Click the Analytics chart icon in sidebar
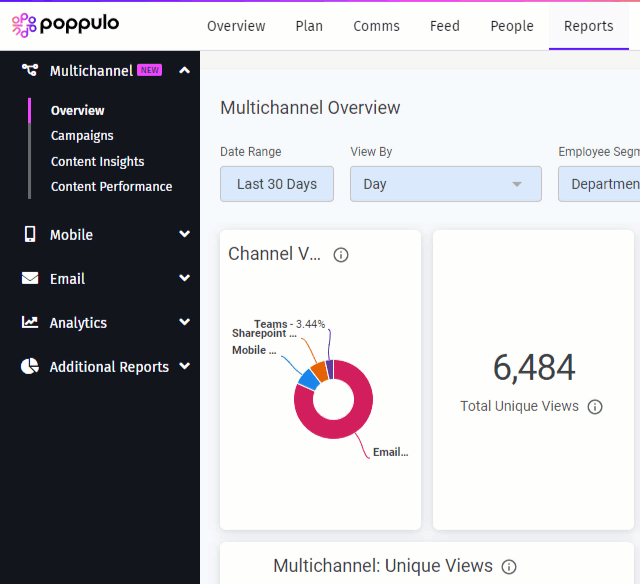 tap(30, 322)
